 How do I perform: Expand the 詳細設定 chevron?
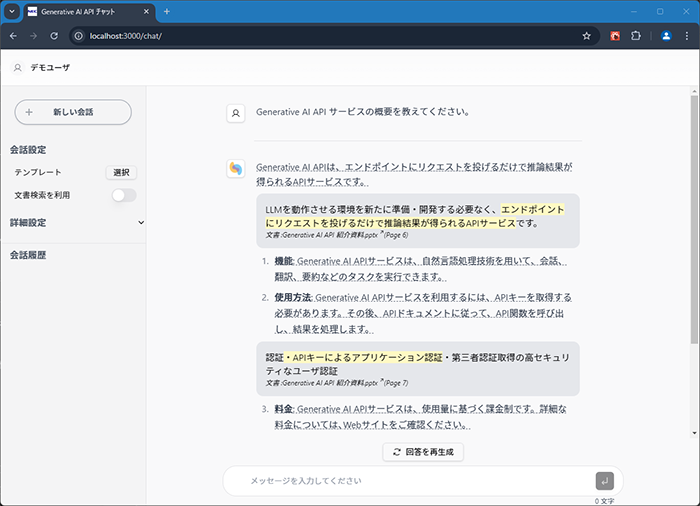point(141,222)
